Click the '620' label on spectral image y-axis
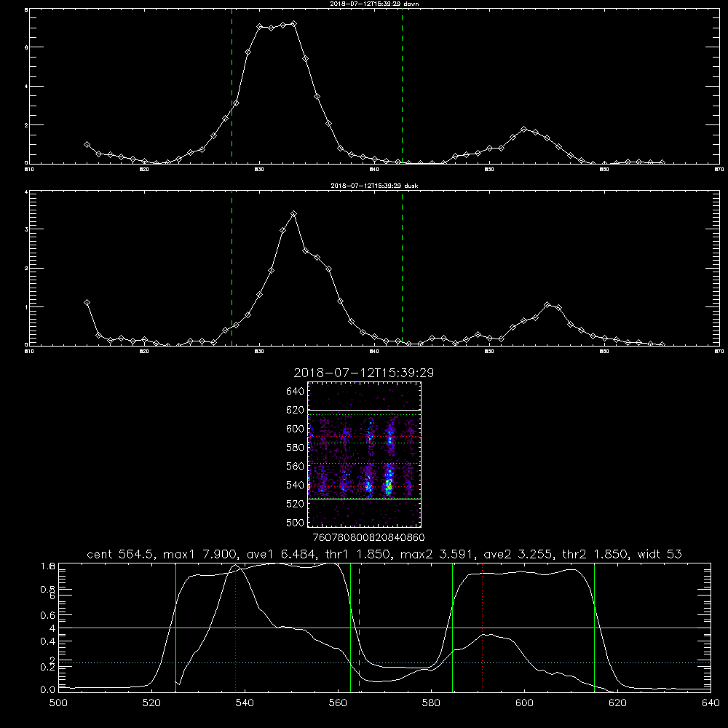This screenshot has width=728, height=728. click(x=296, y=410)
